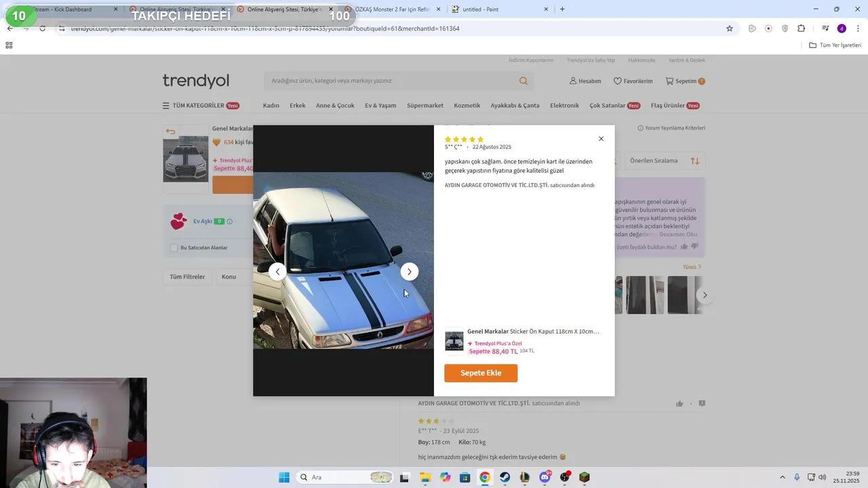Like the AYDIN GARAGE review below popup
Screen dimensions: 868x488
tap(679, 404)
